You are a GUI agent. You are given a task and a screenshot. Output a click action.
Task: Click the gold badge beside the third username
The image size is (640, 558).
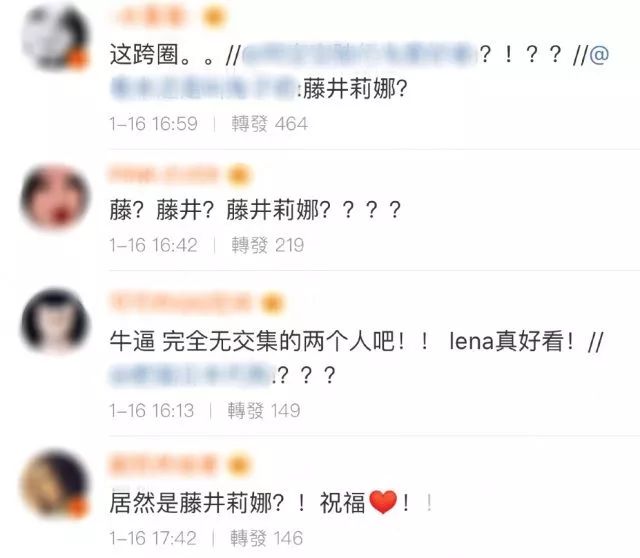(x=273, y=304)
